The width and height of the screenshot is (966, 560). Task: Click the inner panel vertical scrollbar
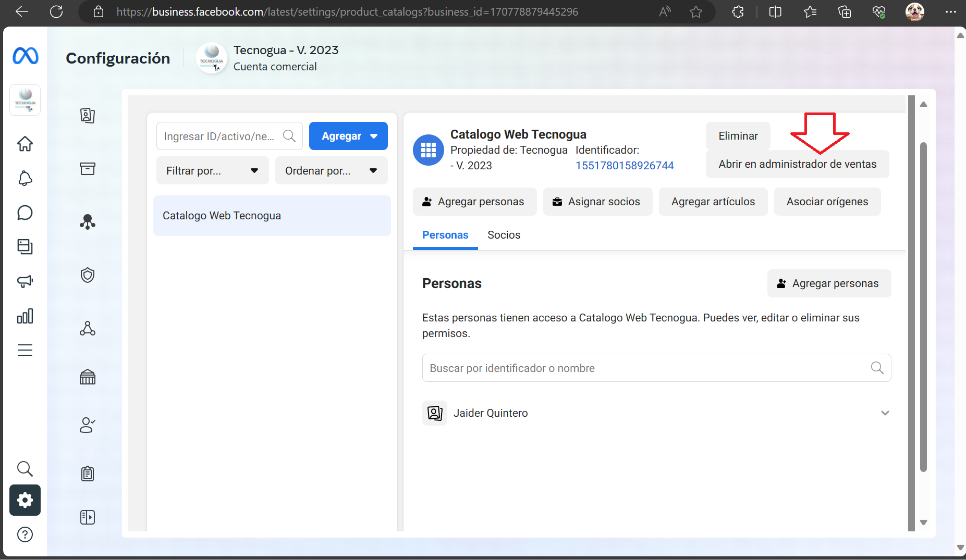923,307
